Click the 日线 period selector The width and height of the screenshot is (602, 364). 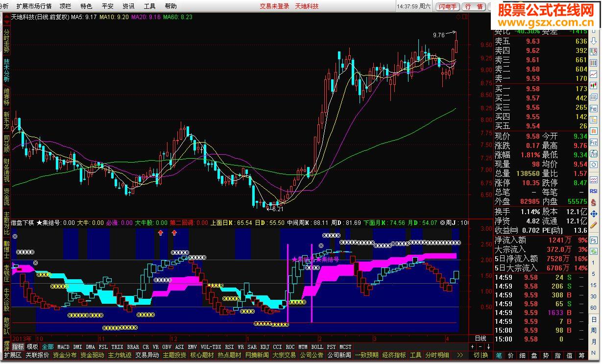click(481, 339)
